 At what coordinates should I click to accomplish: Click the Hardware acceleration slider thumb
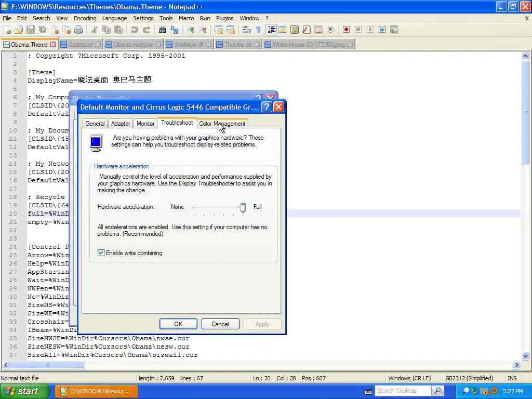tap(243, 207)
